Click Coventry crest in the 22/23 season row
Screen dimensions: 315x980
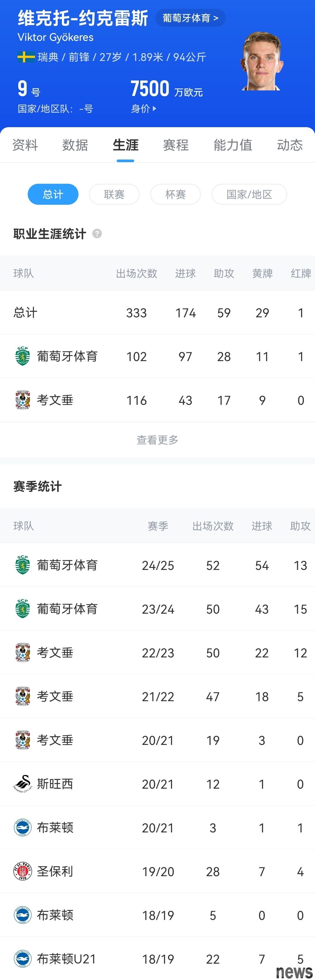23,652
